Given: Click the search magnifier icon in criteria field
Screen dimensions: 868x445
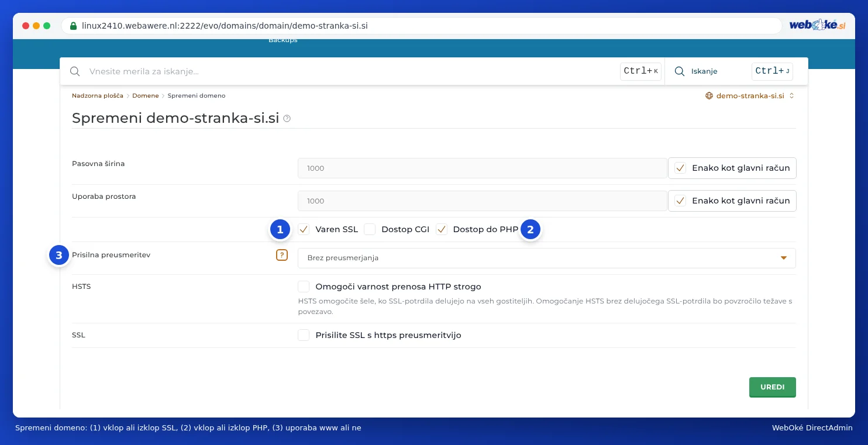Looking at the screenshot, I should (75, 71).
